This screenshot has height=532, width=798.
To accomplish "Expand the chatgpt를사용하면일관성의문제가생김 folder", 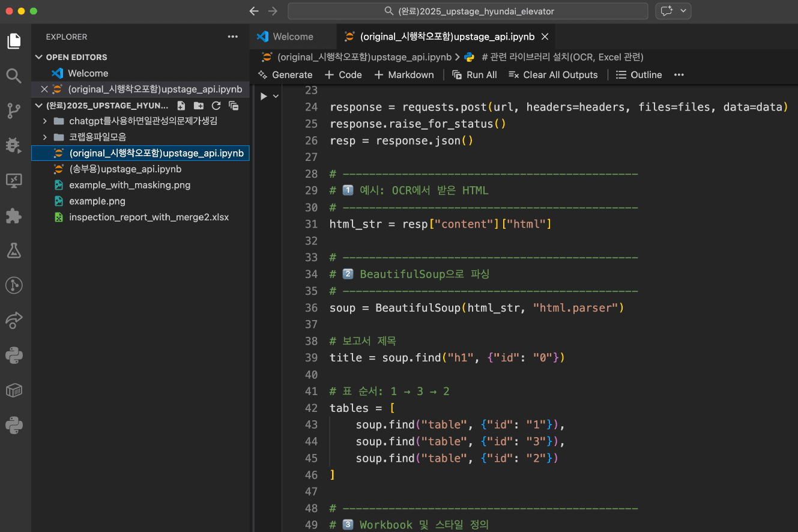I will [x=45, y=121].
